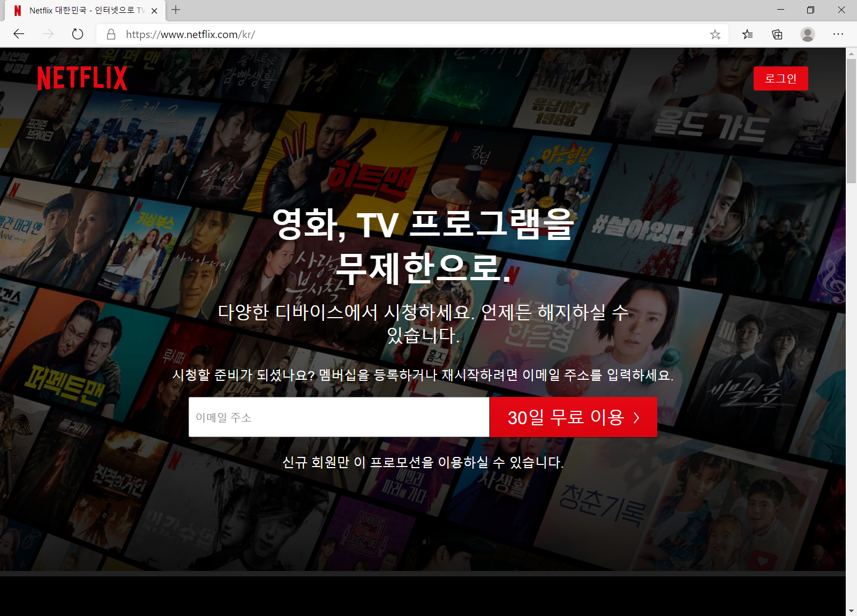The height and width of the screenshot is (616, 857).
Task: Add this page to favorites star
Action: (x=715, y=34)
